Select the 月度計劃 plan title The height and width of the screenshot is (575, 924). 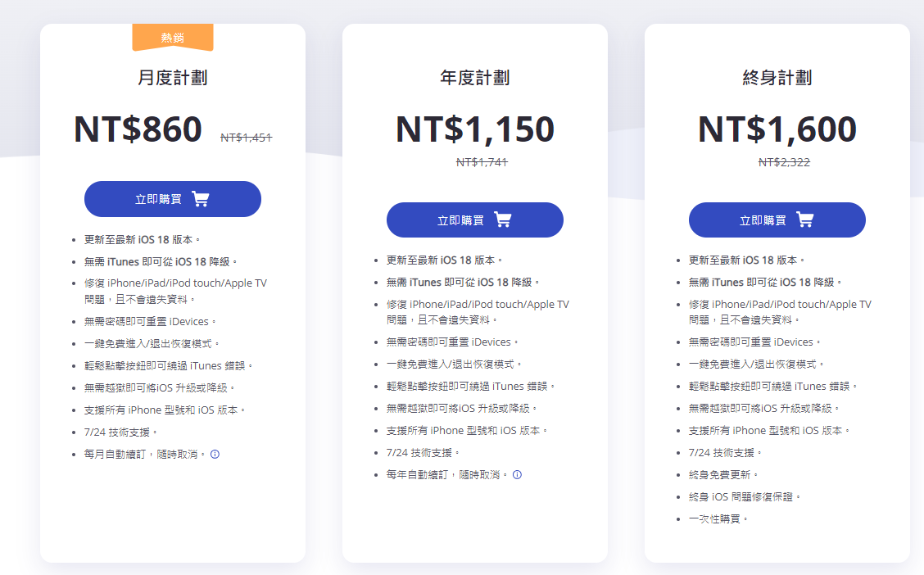[173, 78]
